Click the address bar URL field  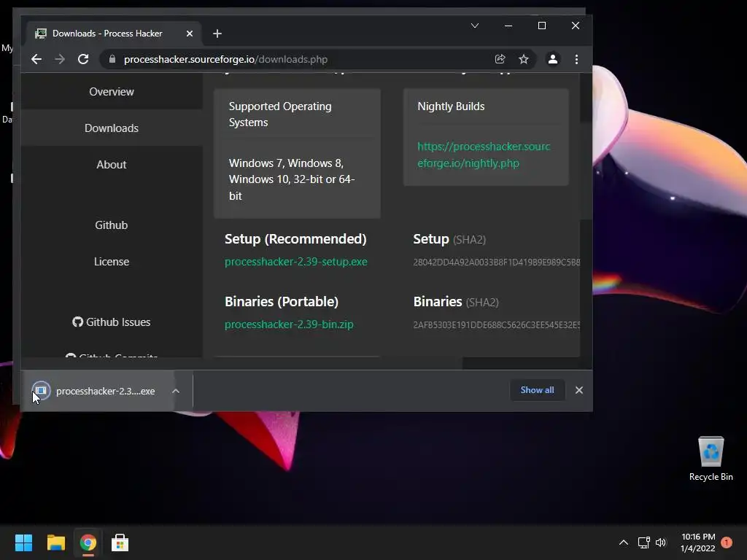(x=305, y=59)
